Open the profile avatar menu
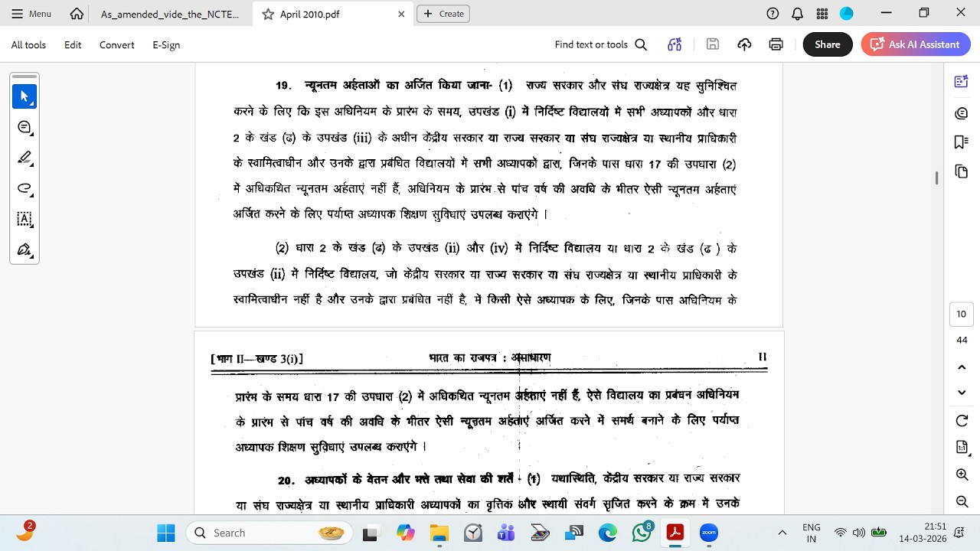This screenshot has height=551, width=980. click(846, 14)
